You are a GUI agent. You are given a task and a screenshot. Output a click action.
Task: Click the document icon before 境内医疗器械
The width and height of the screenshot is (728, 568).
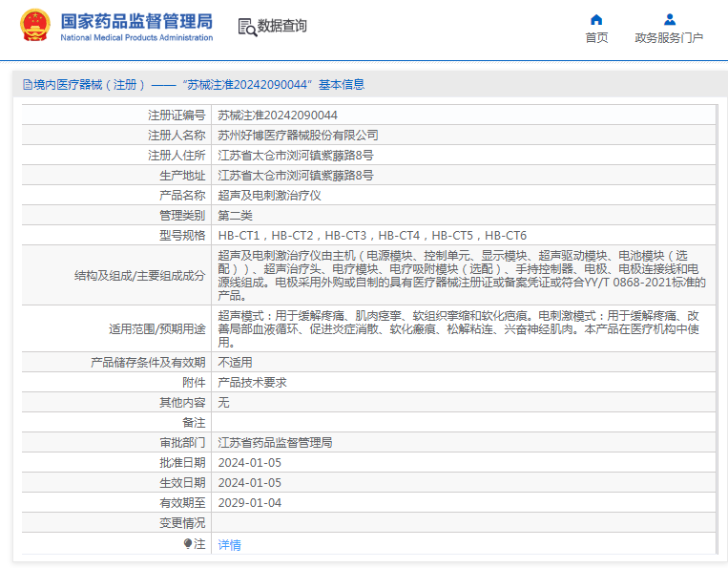click(x=28, y=85)
